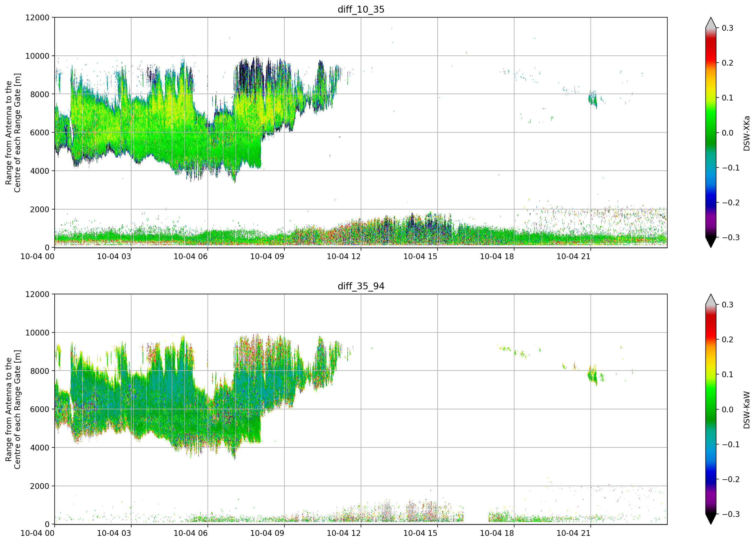
Task: Click the y-axis label of the diff_35_94 plot
Action: [x=13, y=409]
